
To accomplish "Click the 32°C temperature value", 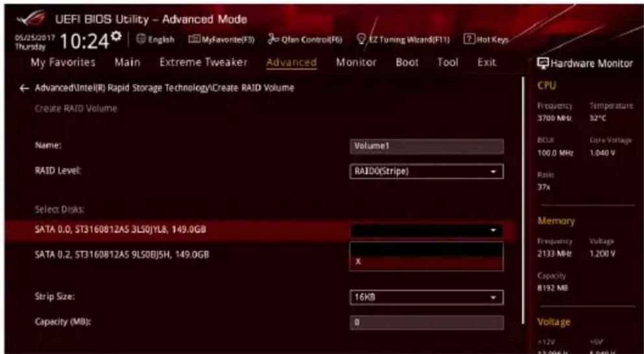I will (x=598, y=118).
